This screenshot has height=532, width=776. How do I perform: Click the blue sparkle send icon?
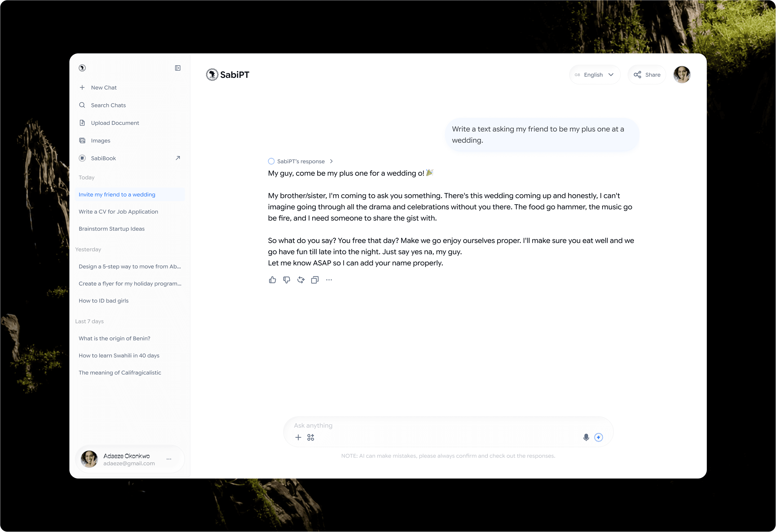click(x=598, y=437)
